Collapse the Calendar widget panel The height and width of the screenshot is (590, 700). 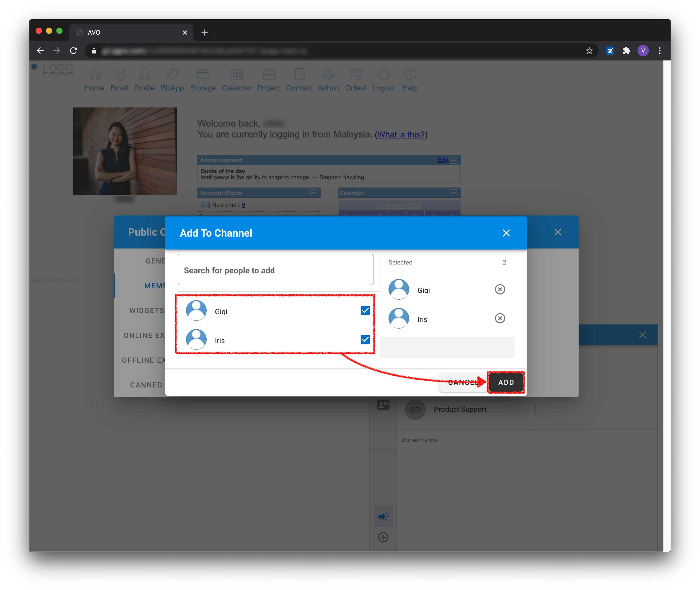[x=454, y=193]
